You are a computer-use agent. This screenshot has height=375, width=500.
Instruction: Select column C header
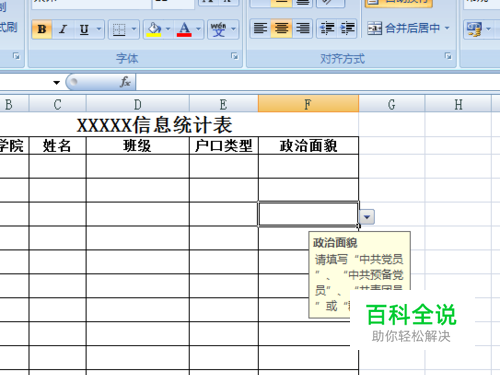point(57,104)
